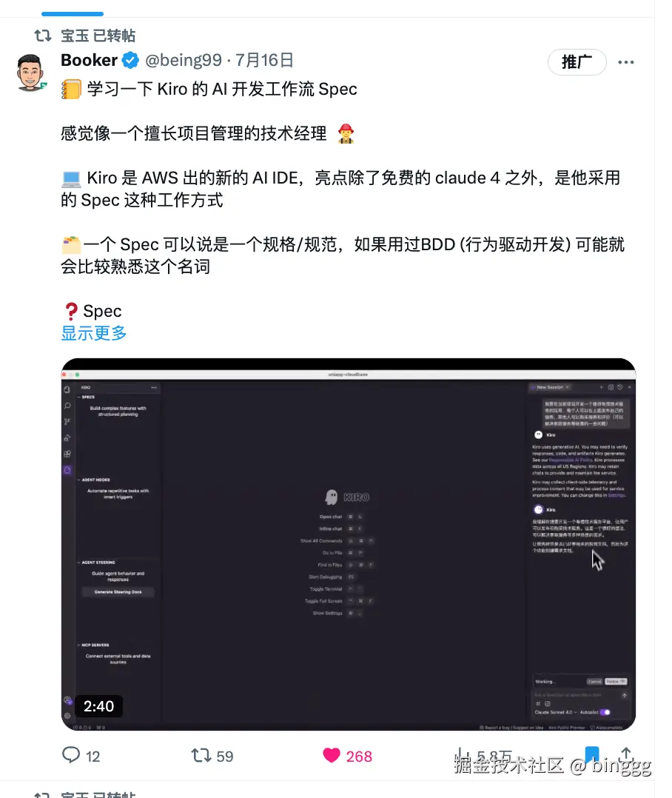Play the Kiro demo video thumbnail

tap(349, 544)
